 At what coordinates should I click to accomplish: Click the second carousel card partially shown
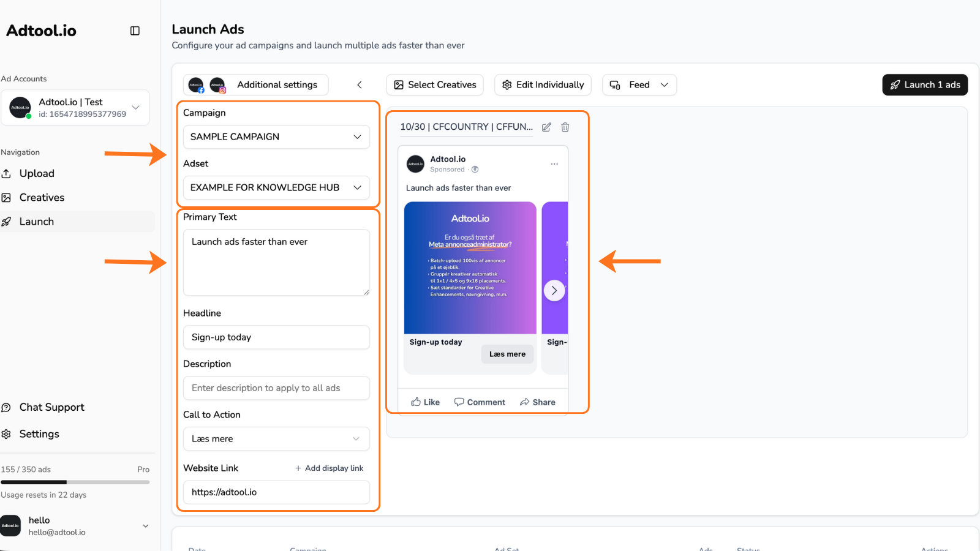(x=555, y=288)
